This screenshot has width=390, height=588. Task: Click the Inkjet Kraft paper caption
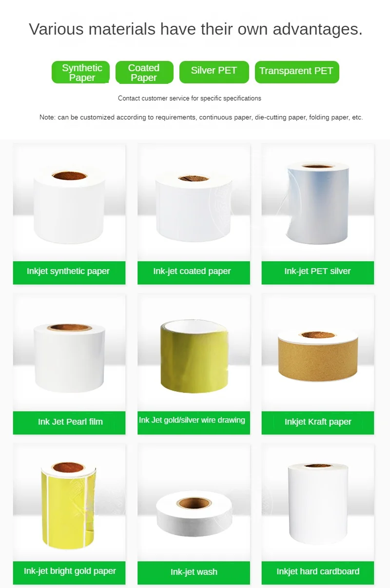pos(318,422)
